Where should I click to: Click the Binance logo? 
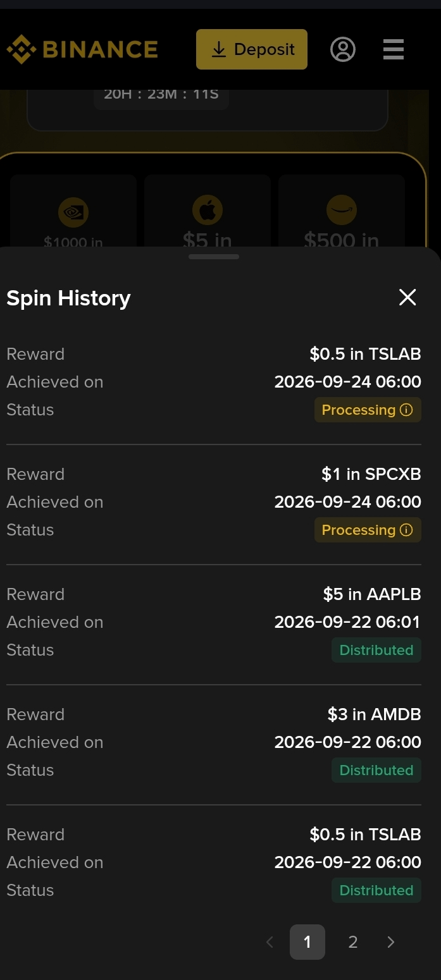(82, 49)
